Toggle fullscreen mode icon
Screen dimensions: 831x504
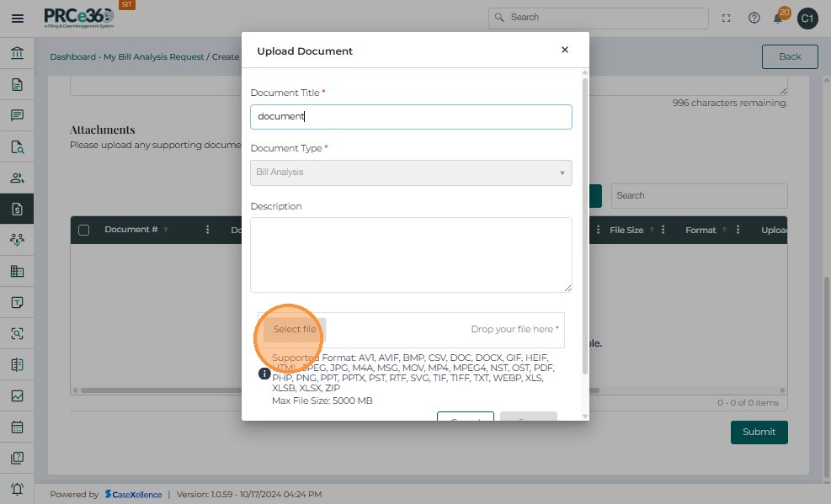pos(726,18)
